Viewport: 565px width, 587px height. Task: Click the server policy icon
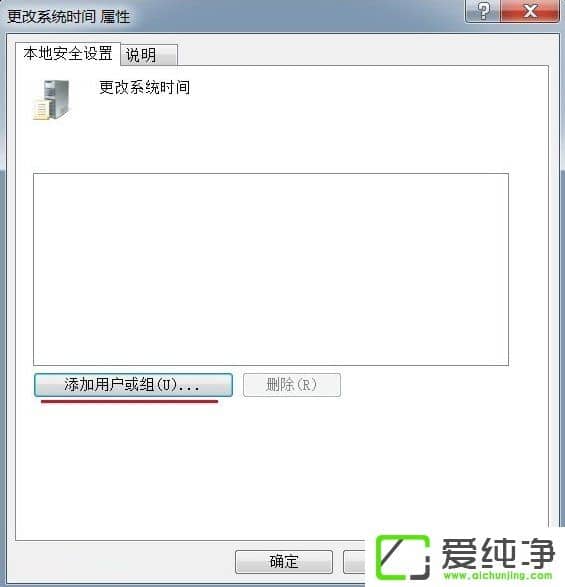click(x=52, y=100)
